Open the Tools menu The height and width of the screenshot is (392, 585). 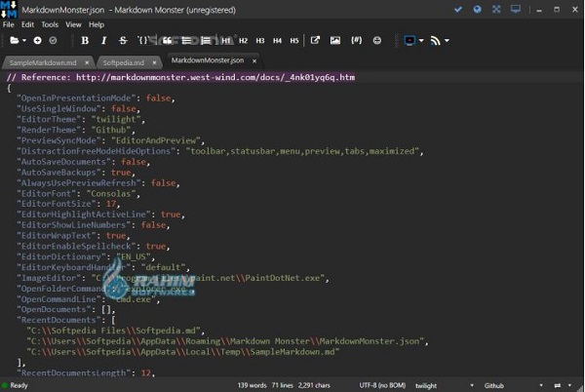[50, 24]
